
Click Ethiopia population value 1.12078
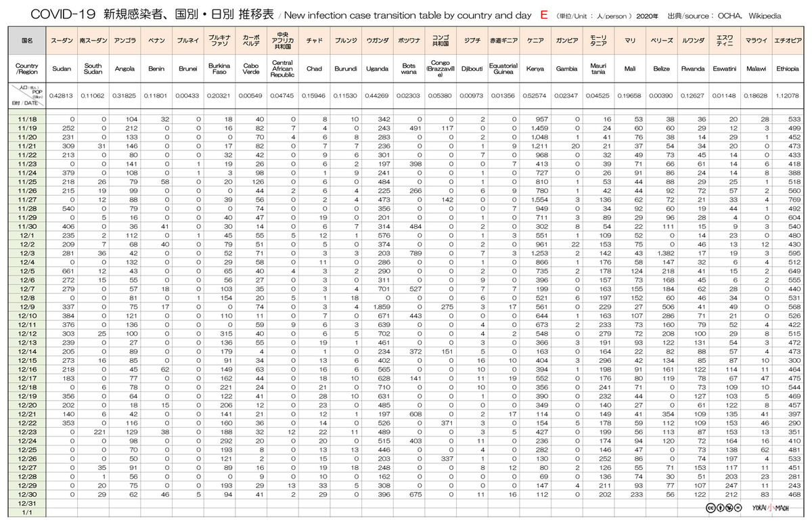[x=788, y=95]
